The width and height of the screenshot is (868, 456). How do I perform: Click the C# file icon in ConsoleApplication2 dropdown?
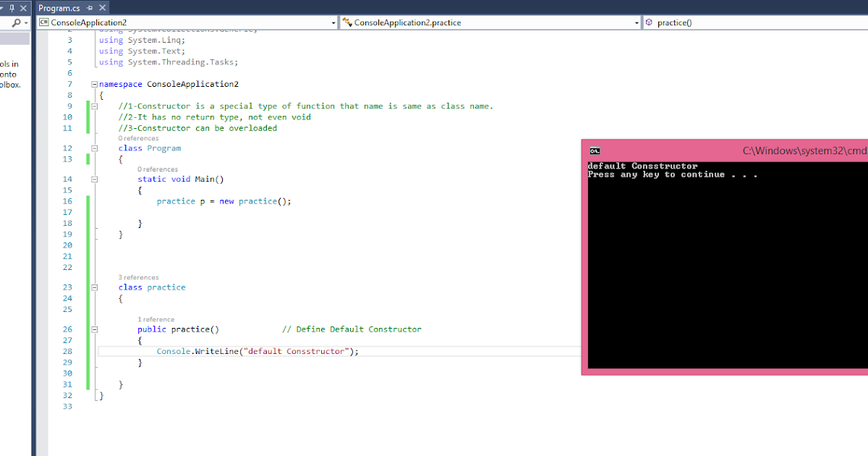(x=43, y=22)
